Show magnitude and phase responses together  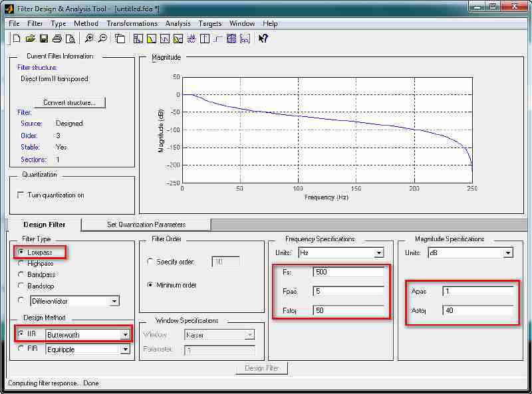pyautogui.click(x=178, y=39)
